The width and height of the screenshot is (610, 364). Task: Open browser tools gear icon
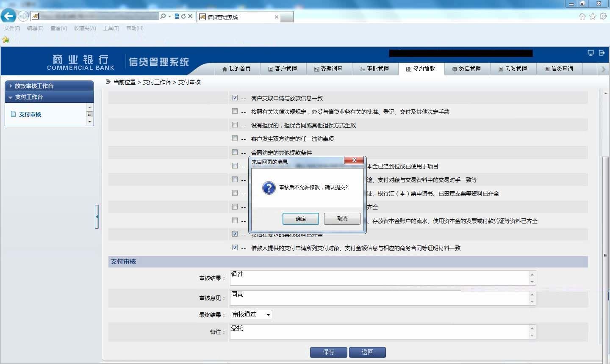(603, 16)
